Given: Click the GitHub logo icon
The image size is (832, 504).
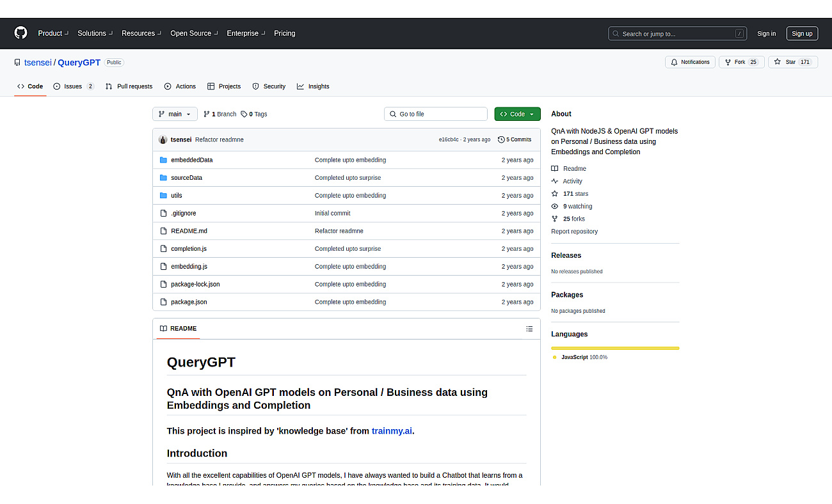Looking at the screenshot, I should (21, 33).
